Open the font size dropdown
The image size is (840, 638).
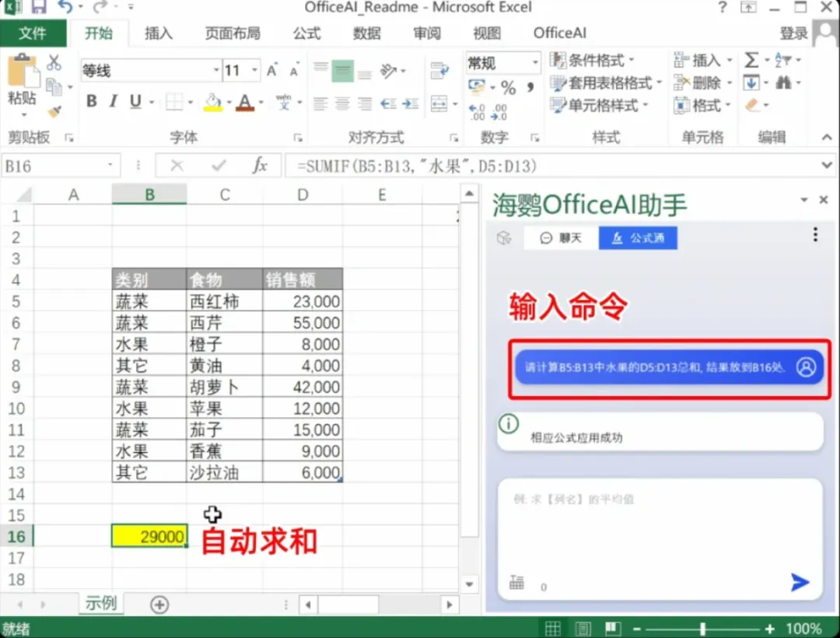[x=254, y=70]
